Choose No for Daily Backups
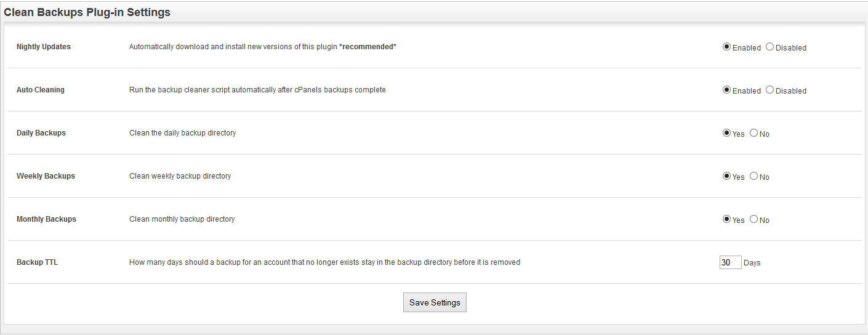This screenshot has width=868, height=335. point(753,133)
